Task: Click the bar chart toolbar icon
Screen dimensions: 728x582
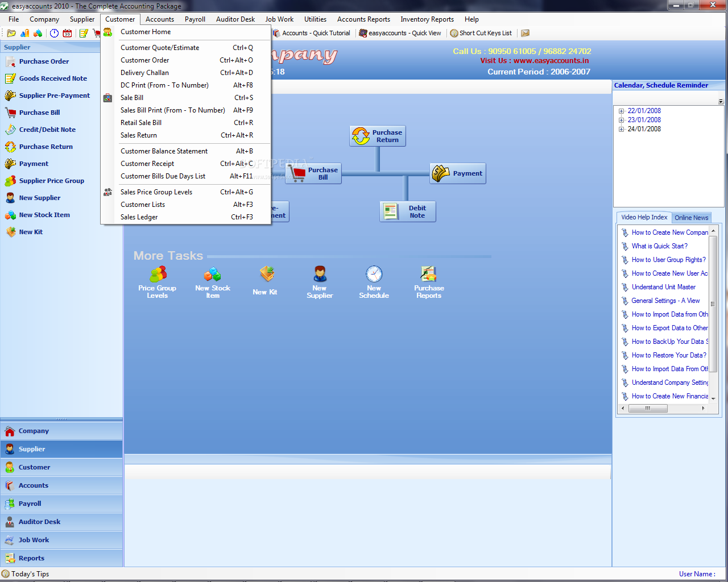Action: click(24, 33)
